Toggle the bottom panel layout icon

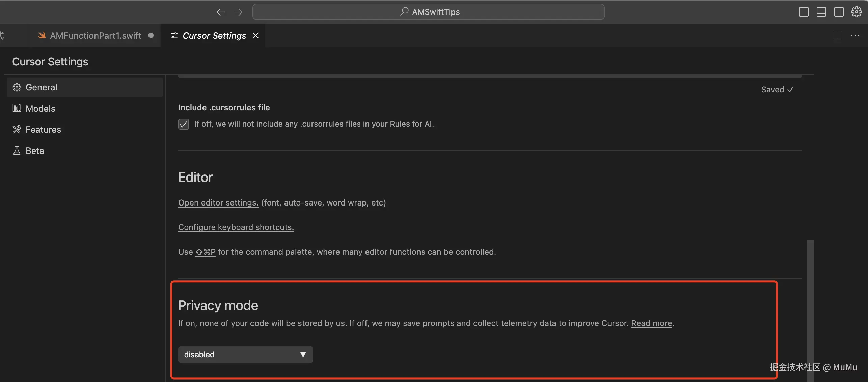tap(821, 12)
